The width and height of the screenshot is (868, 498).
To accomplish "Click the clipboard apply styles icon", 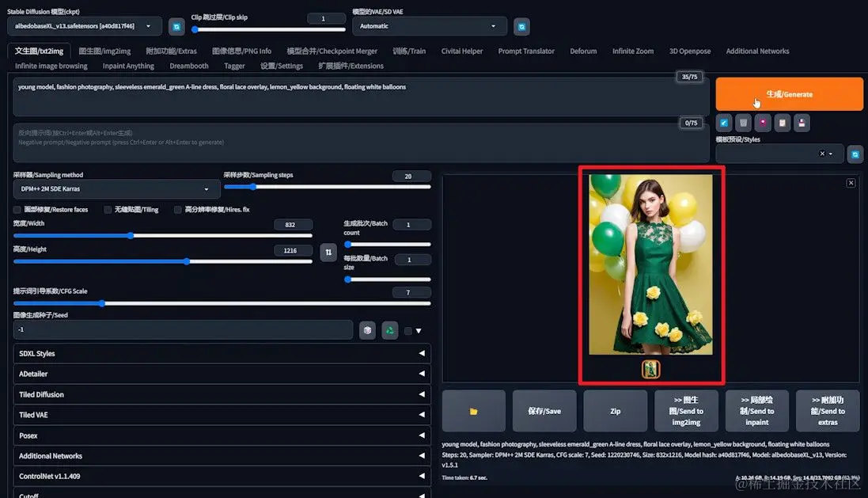I will pos(783,123).
